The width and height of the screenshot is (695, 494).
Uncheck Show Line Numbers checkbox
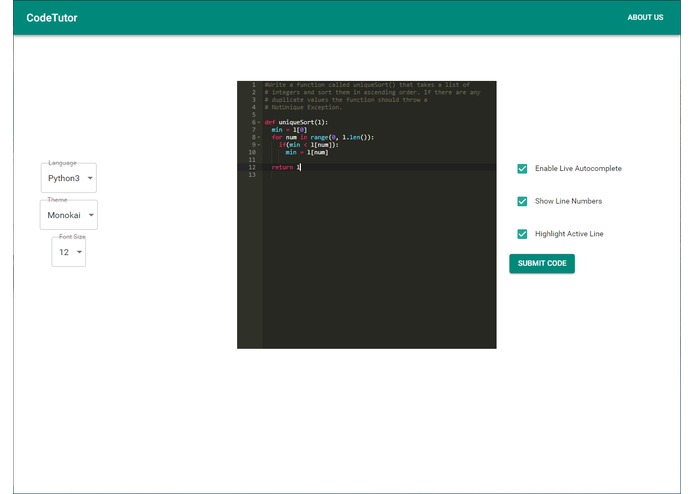coord(522,202)
